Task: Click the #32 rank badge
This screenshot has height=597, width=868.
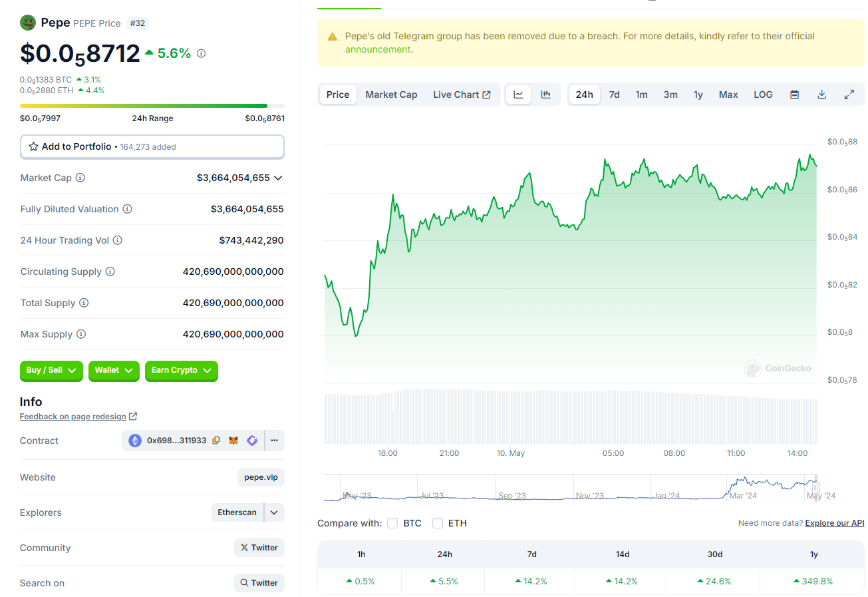Action: pos(137,23)
